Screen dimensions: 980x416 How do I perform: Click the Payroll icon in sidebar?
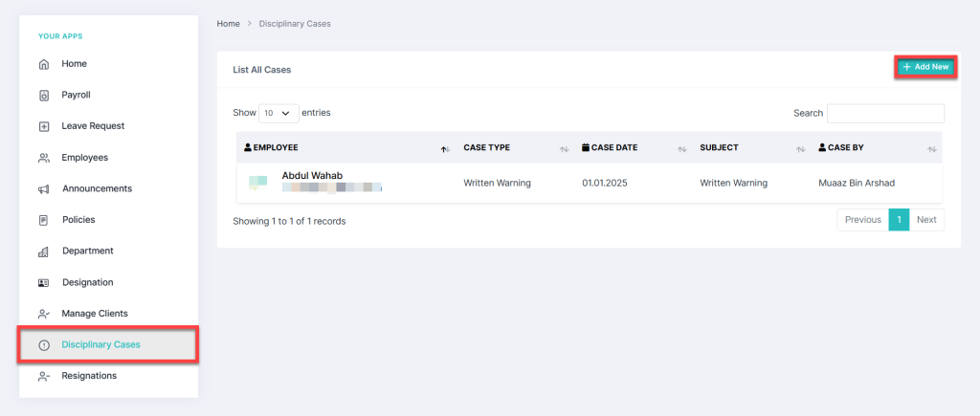[x=44, y=96]
